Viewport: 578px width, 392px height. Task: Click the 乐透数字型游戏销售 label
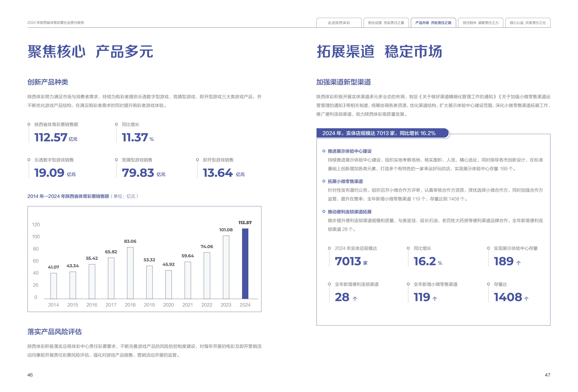click(54, 160)
